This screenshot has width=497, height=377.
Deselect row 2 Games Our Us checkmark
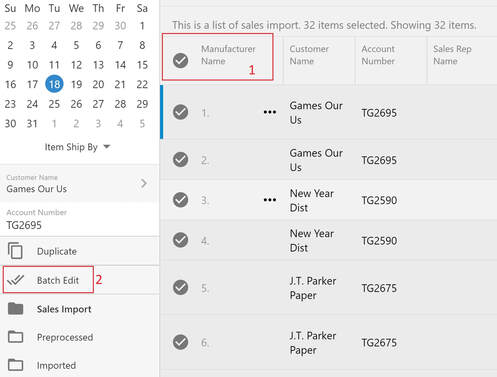click(x=180, y=159)
